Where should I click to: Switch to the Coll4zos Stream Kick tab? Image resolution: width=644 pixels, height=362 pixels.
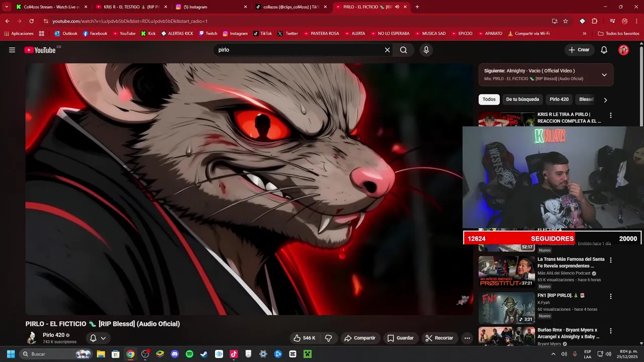(x=51, y=7)
